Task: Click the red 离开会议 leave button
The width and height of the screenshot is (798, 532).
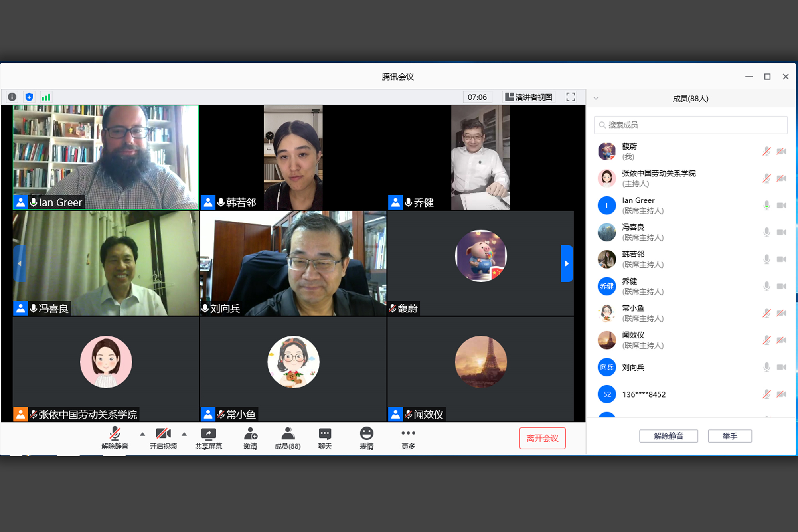Action: 542,438
